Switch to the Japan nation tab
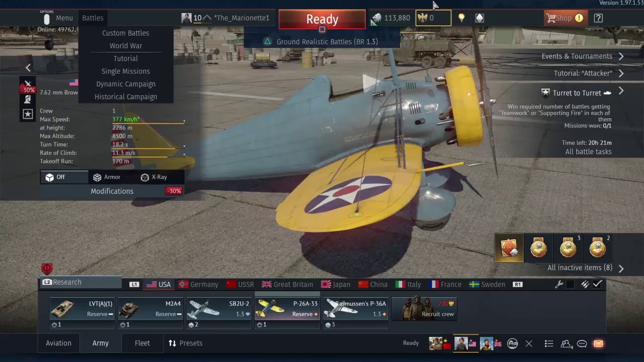This screenshot has width=644, height=362. point(336,285)
